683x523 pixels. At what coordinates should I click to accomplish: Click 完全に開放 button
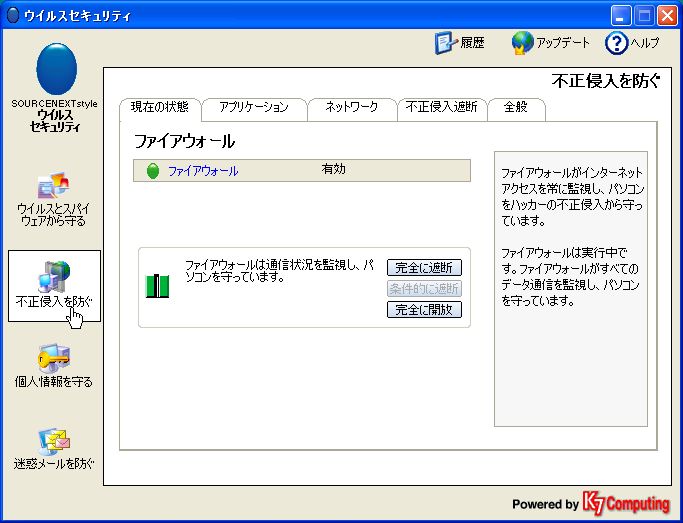tap(424, 310)
